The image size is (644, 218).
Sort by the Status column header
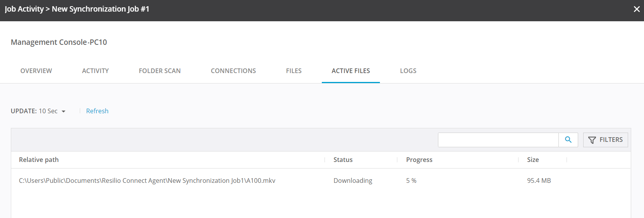pos(343,160)
